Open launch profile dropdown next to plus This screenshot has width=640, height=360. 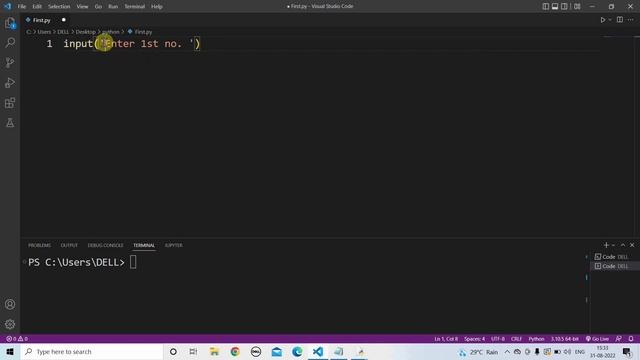(613, 245)
